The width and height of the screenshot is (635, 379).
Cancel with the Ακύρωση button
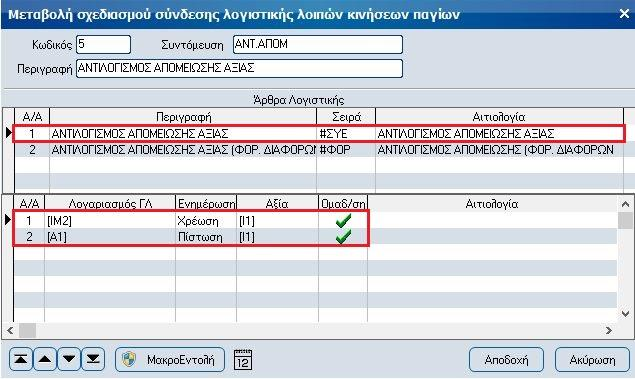(x=592, y=360)
